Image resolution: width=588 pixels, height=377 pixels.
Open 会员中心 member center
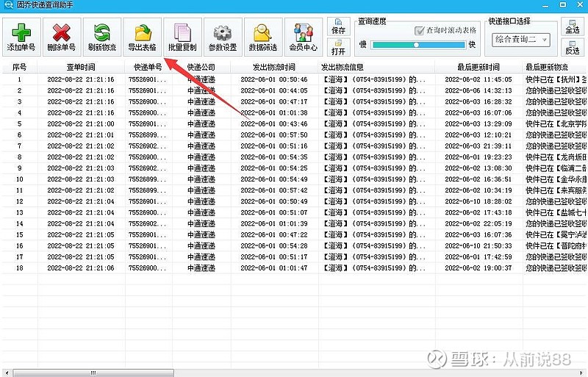(304, 37)
